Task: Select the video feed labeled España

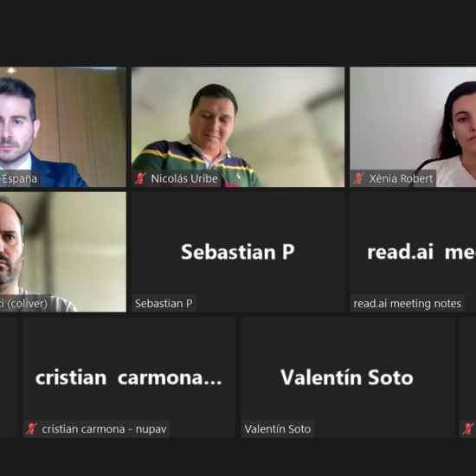Action: point(63,126)
